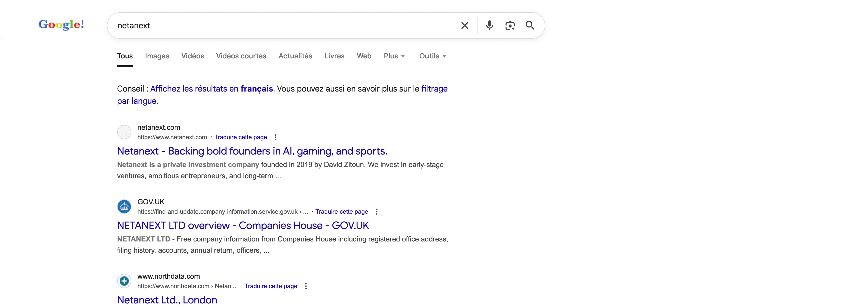868x307 pixels.
Task: Open three-dot menu for netanext.com result
Action: pyautogui.click(x=275, y=137)
